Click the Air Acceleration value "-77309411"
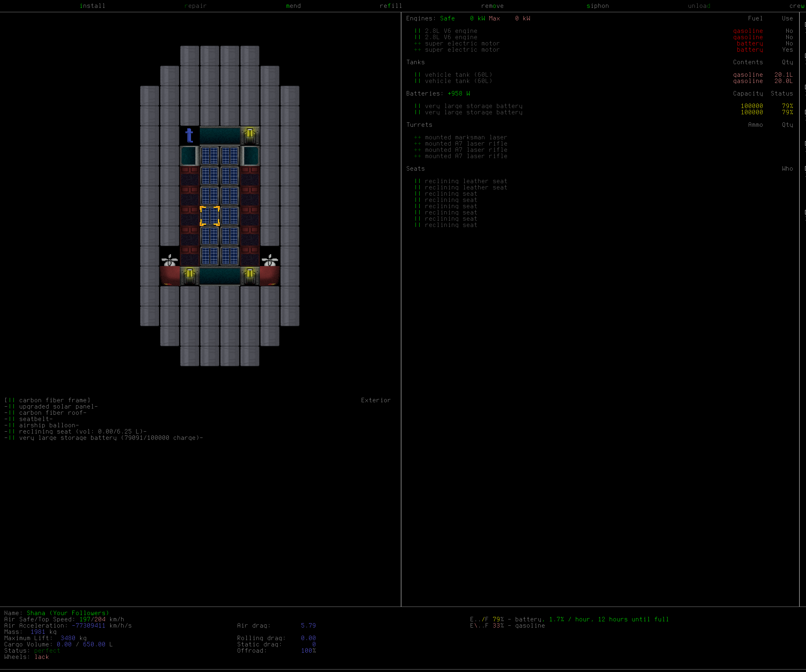This screenshot has width=806, height=672. click(x=88, y=626)
